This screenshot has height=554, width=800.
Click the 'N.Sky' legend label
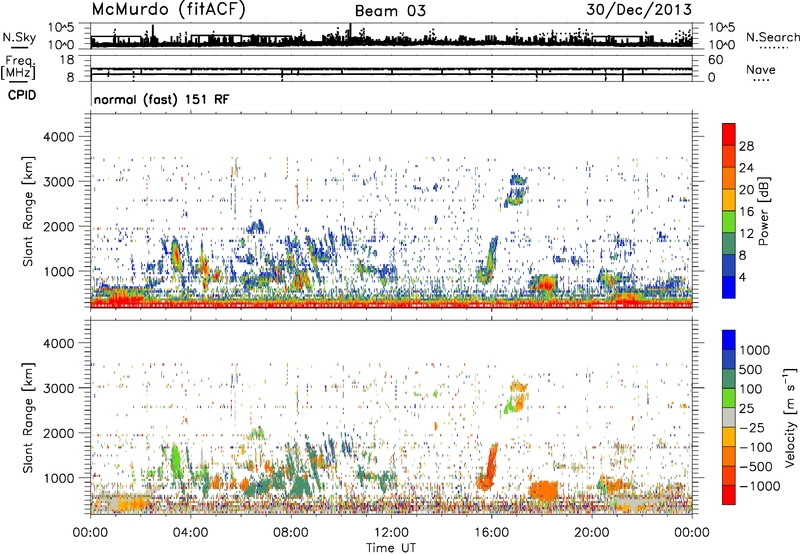click(19, 37)
